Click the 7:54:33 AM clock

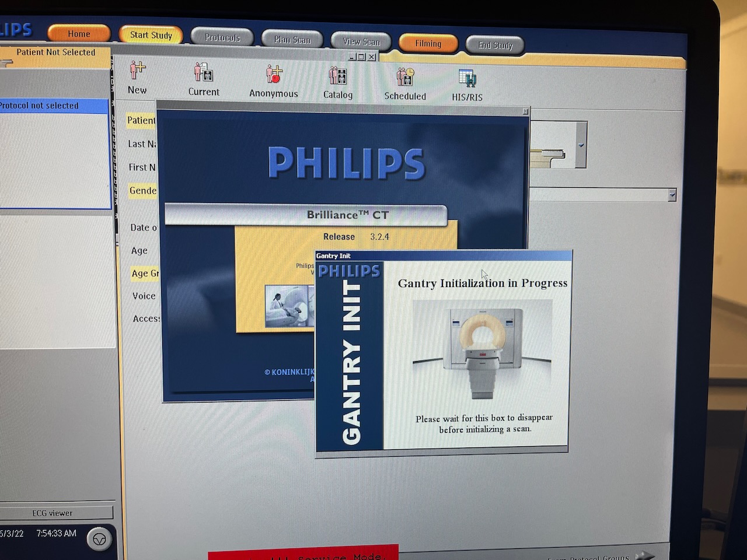click(x=56, y=533)
